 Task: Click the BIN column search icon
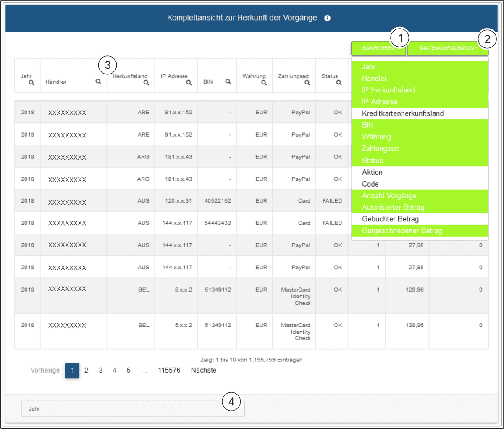pos(228,82)
